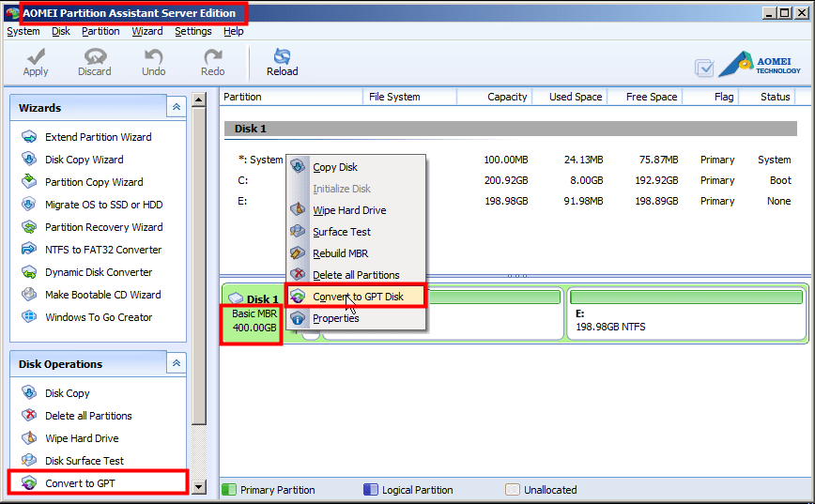This screenshot has height=504, width=815.
Task: Click the Partition Recovery Wizard icon
Action: [x=29, y=226]
